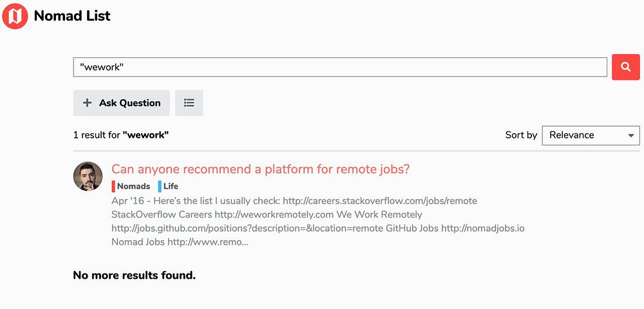644x309 pixels.
Task: Click the "No more results found" message
Action: click(x=134, y=276)
